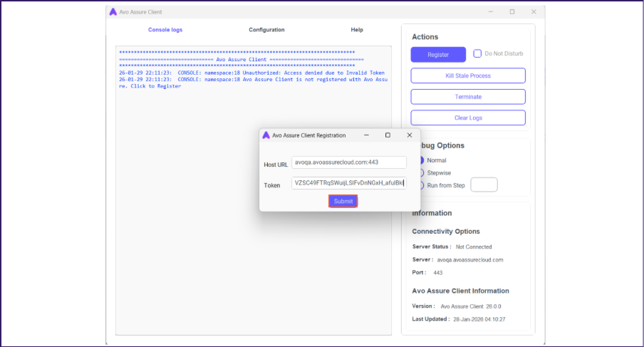Viewport: 644px width, 347px height.
Task: Click the Register button under Actions
Action: 438,54
